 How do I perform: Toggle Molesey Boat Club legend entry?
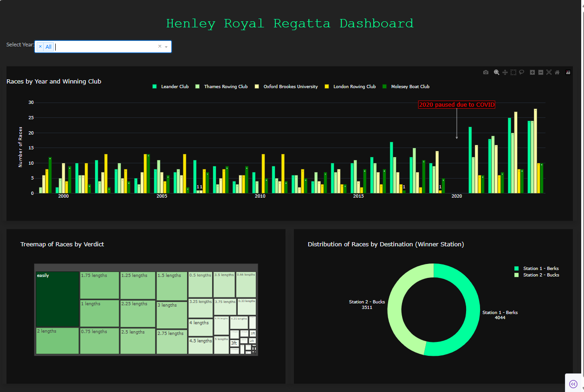(410, 87)
